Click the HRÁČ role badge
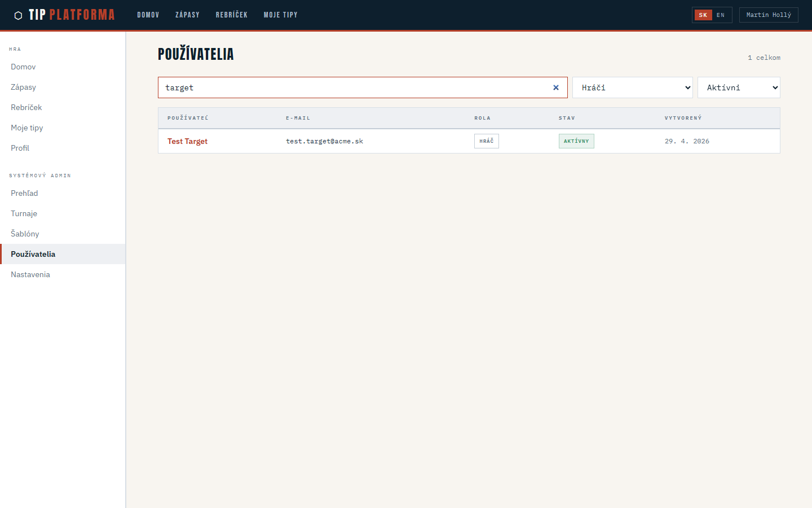Image resolution: width=812 pixels, height=508 pixels. [x=486, y=141]
